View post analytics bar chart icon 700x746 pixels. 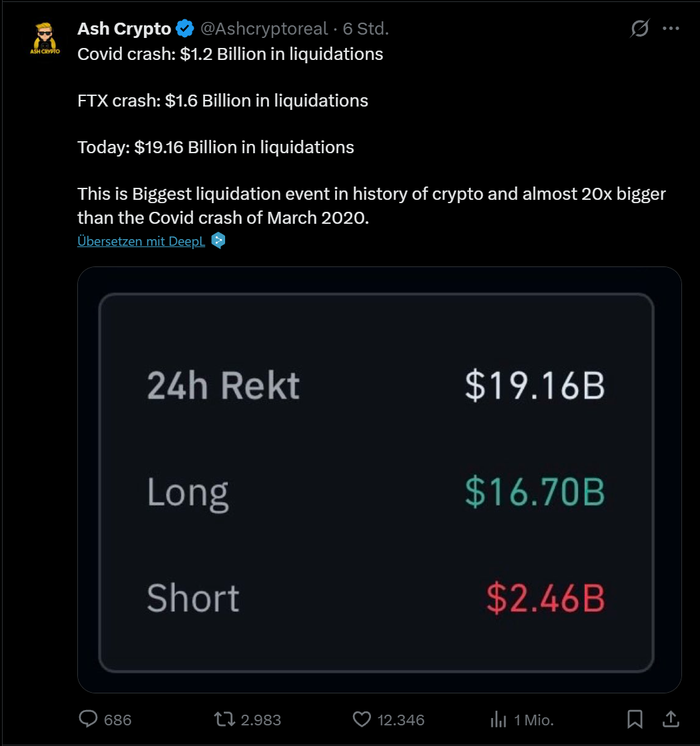pos(498,719)
